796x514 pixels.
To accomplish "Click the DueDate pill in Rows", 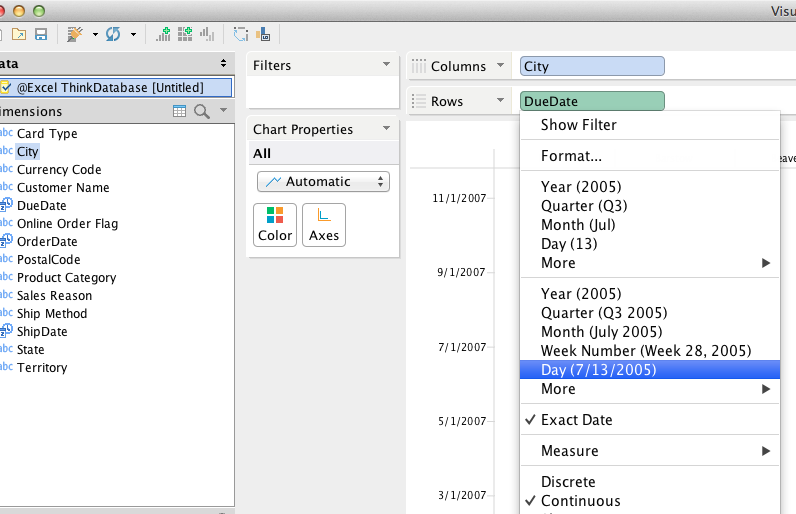I will pos(592,101).
